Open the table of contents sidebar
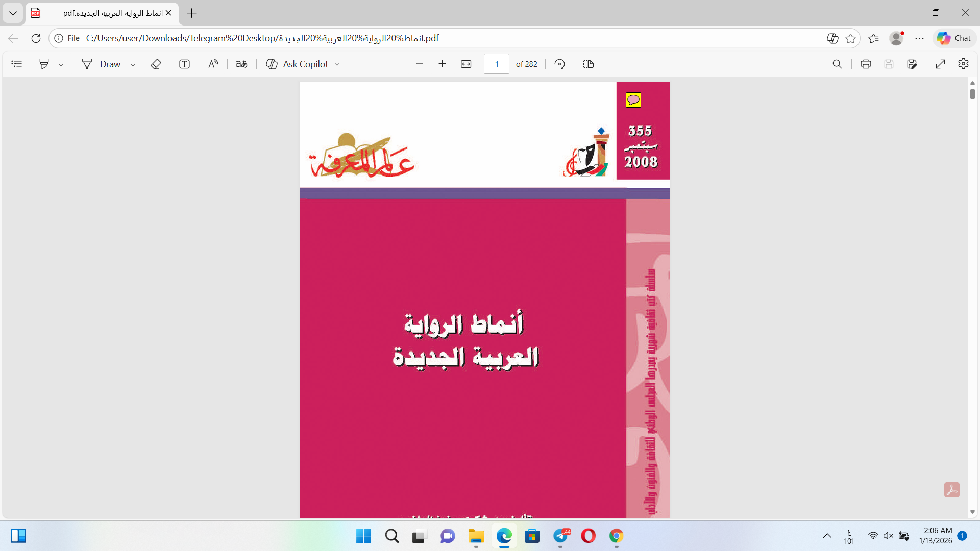Screen dimensions: 980x551 [17, 64]
